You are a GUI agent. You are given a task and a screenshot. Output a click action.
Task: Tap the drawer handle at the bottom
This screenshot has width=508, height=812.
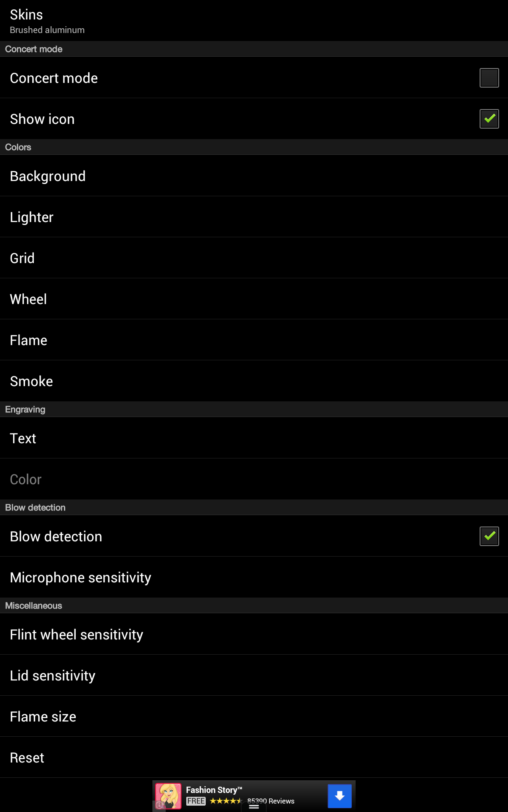254,807
